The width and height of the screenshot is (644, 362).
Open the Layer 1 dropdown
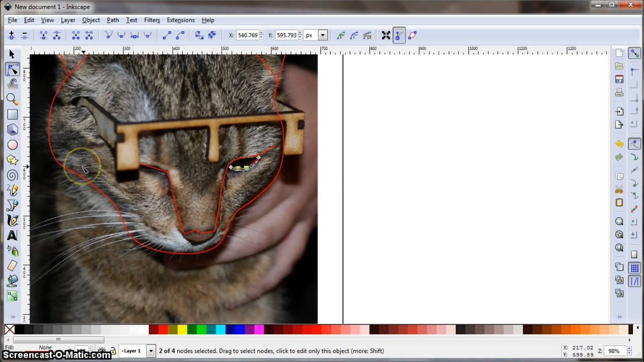point(150,351)
